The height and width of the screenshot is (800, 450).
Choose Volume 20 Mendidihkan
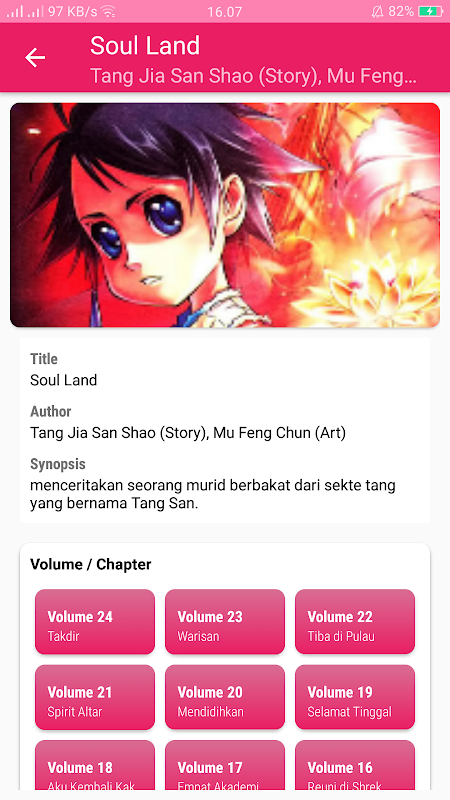click(x=225, y=697)
